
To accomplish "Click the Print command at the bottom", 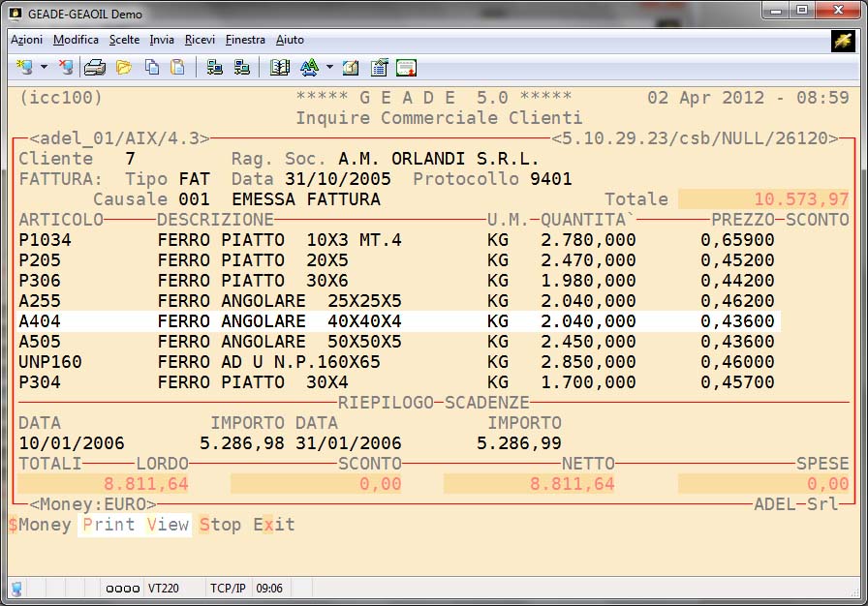I will (x=108, y=525).
